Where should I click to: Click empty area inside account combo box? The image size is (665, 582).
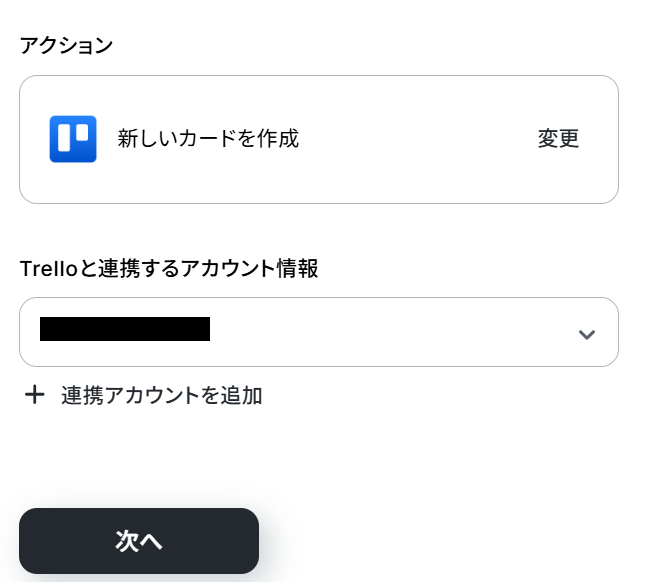(390, 332)
